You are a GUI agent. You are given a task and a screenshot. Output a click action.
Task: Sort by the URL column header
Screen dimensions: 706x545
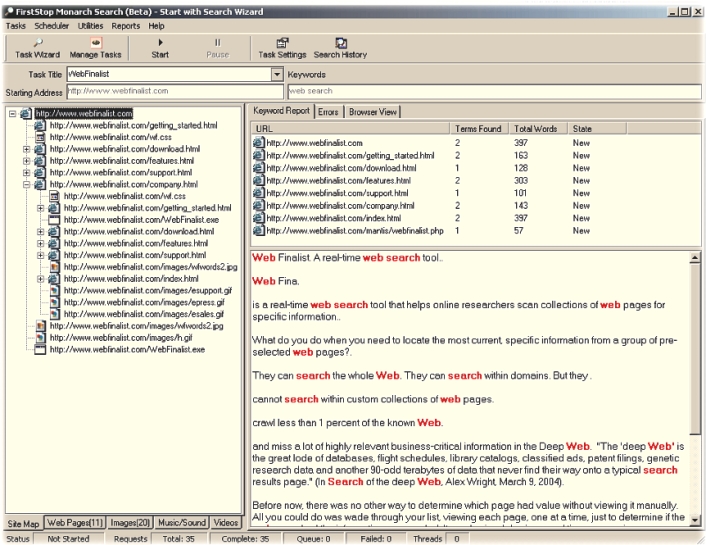point(351,129)
